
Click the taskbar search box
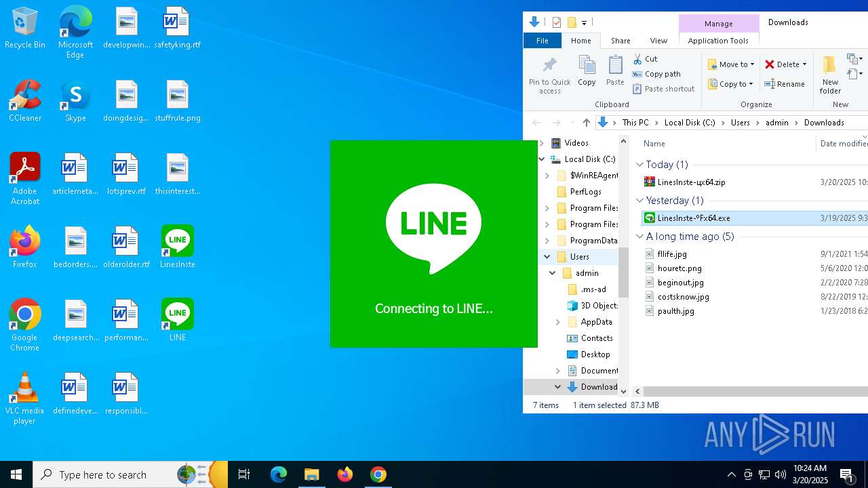pos(130,474)
